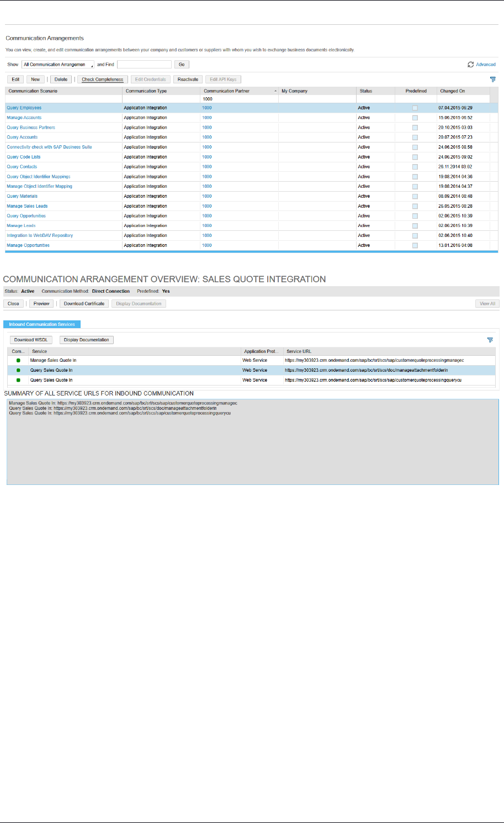Open Integration to WebDAV Repository link

pos(40,235)
